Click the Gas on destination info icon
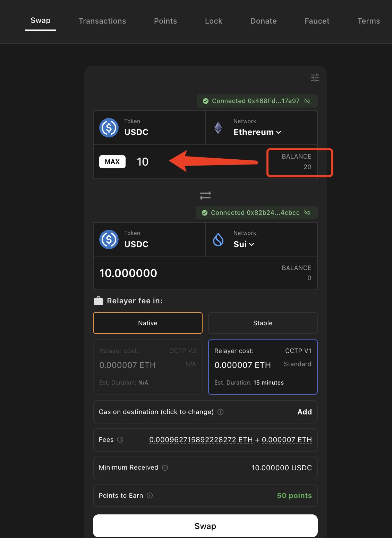 (220, 412)
